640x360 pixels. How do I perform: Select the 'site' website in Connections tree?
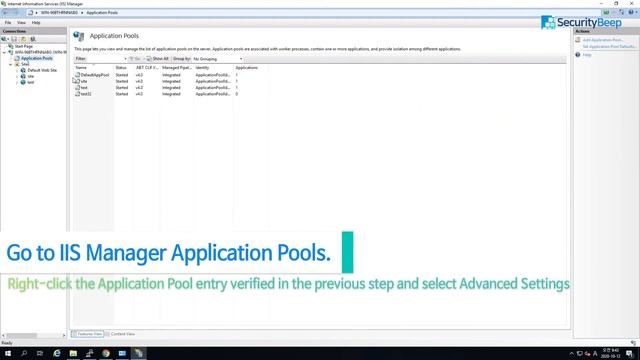(31, 76)
